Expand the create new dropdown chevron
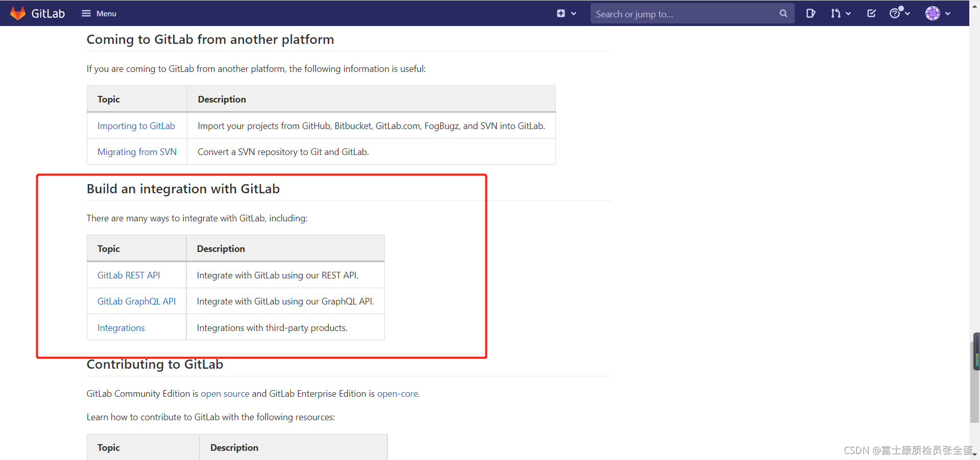 574,14
